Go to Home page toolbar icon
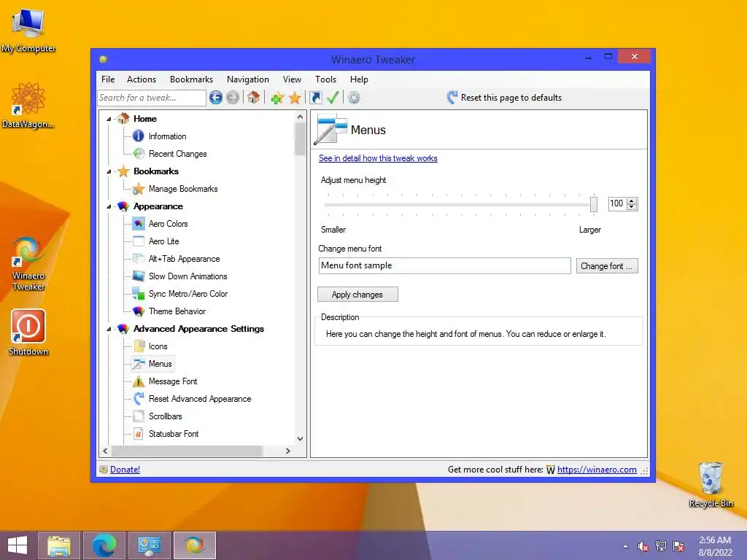This screenshot has width=747, height=560. coord(253,98)
